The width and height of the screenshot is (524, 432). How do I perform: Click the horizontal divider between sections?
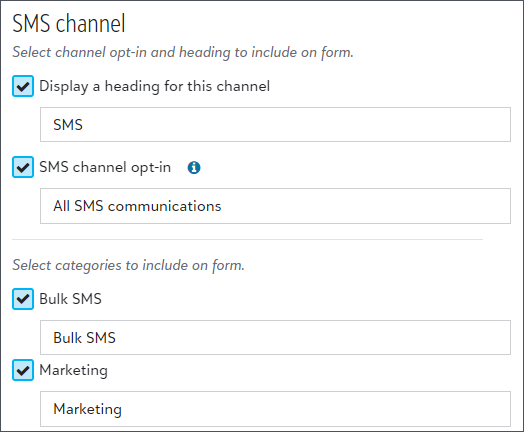point(247,240)
